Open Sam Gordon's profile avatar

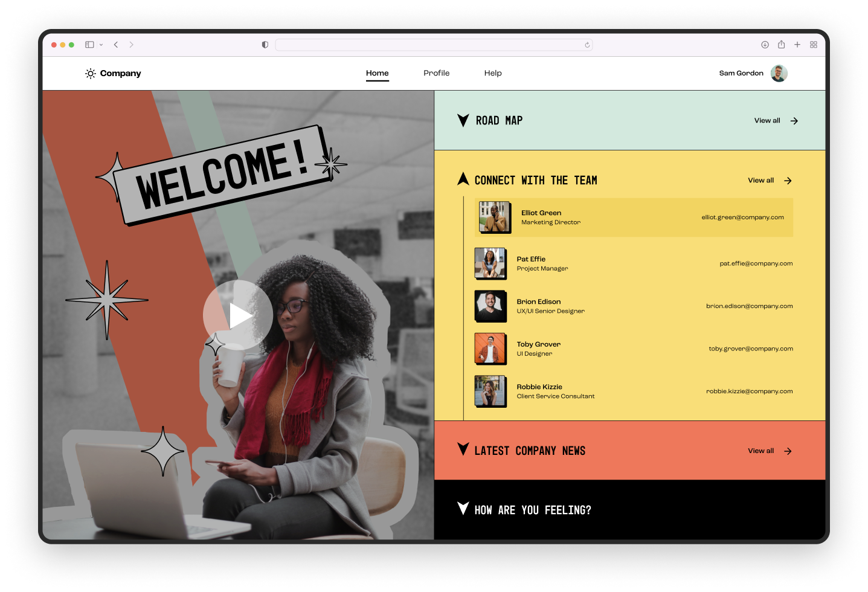(x=779, y=73)
